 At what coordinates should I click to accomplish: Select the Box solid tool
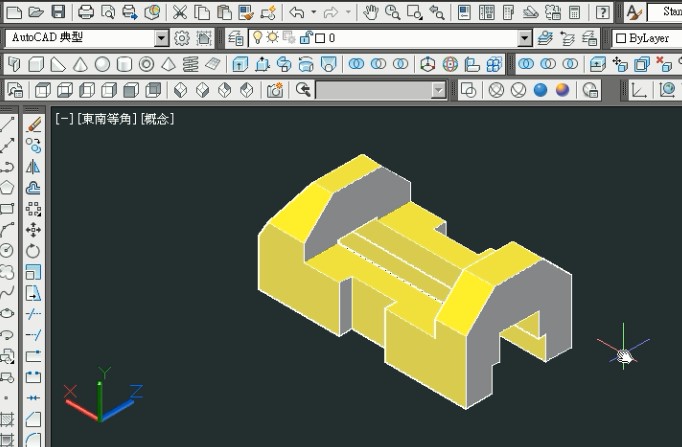pos(36,65)
